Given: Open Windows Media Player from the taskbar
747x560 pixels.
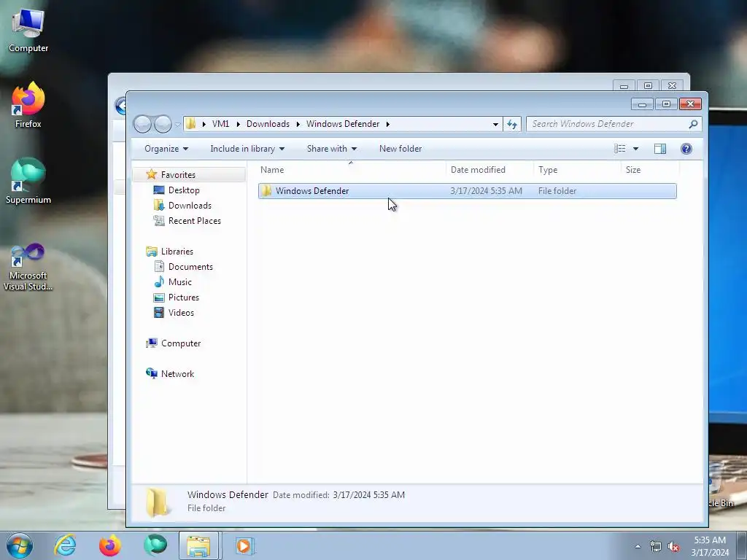Looking at the screenshot, I should coord(244,545).
